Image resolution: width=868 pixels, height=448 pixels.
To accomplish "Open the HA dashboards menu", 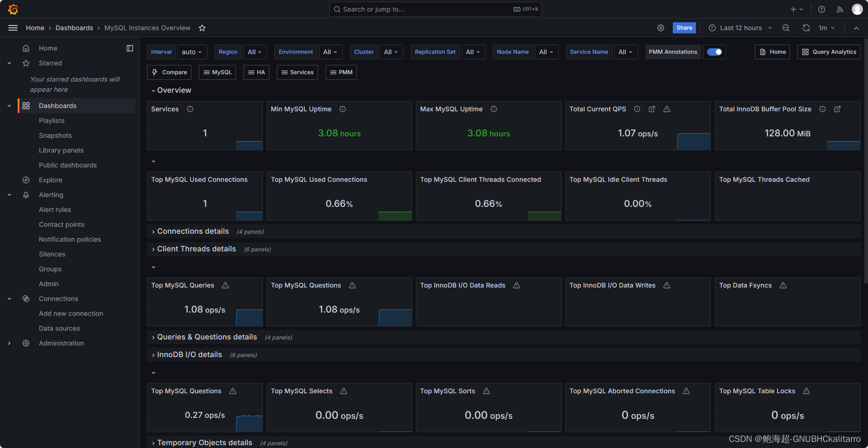I will click(x=256, y=72).
